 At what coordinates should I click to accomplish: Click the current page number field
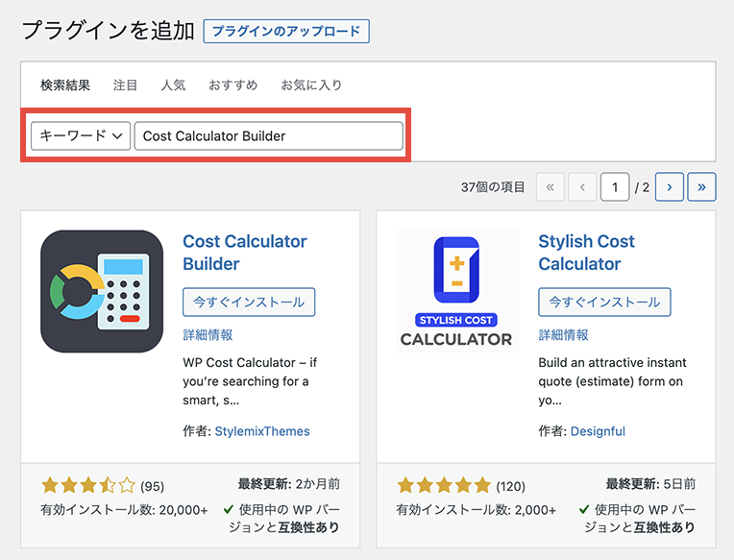615,187
